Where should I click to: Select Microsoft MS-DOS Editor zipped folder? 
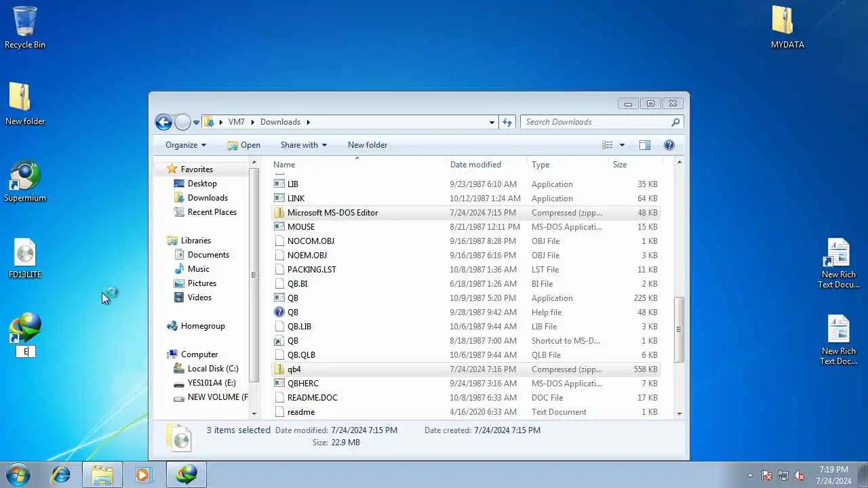(466, 213)
